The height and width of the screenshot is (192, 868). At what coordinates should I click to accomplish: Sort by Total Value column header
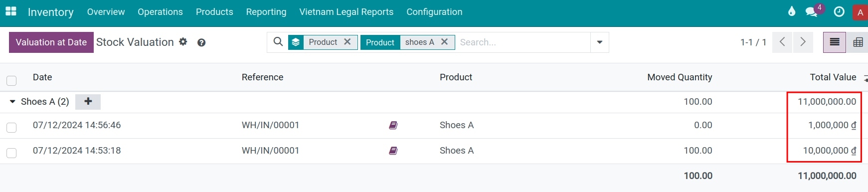[833, 77]
